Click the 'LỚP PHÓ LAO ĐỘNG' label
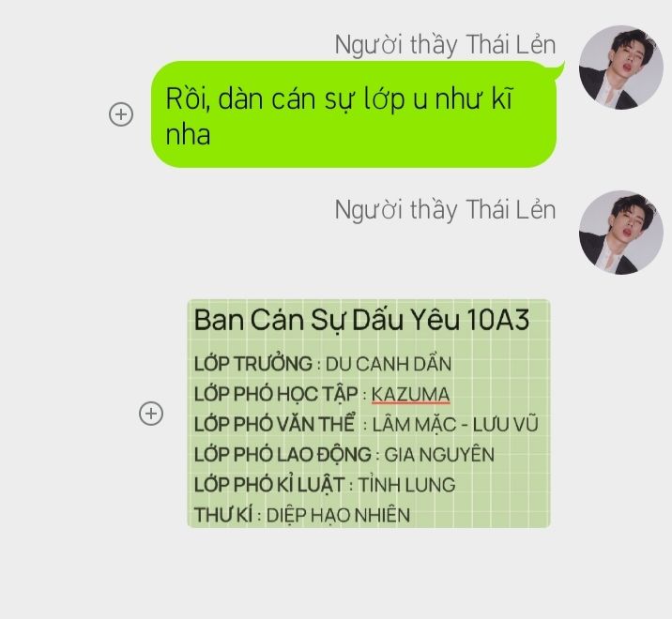 pos(283,455)
